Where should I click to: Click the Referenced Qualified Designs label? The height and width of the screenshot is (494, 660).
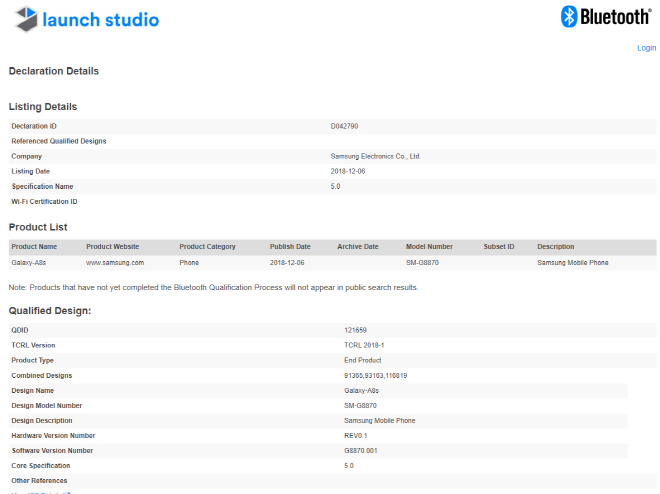point(59,141)
